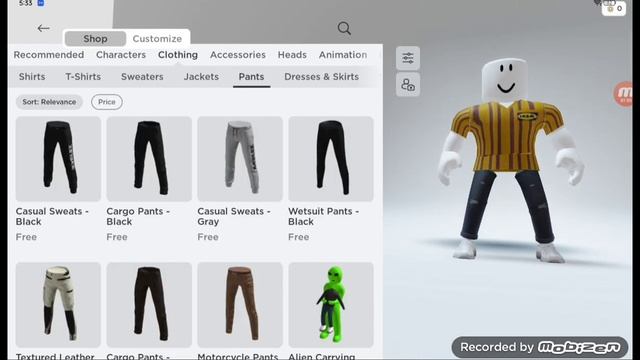The width and height of the screenshot is (640, 360).
Task: Open the Dresses & Skirts subcategory
Action: tap(321, 76)
